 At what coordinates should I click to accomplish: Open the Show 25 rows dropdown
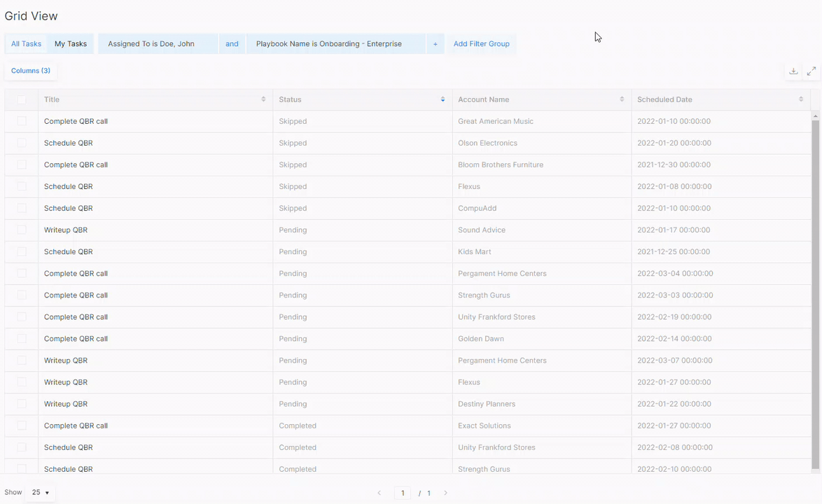[41, 493]
